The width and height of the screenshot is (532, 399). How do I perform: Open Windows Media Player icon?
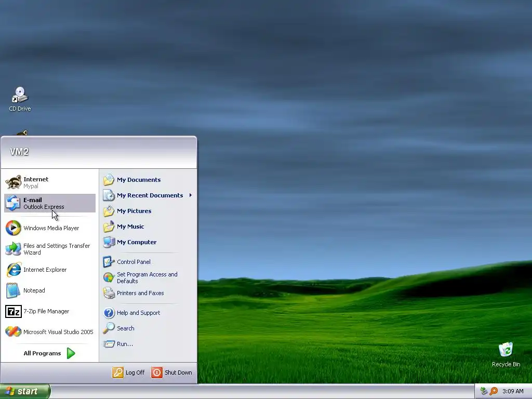point(13,228)
